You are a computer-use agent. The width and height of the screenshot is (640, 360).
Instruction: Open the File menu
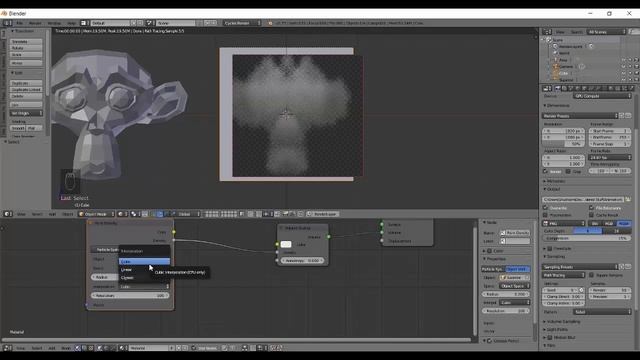(x=20, y=23)
